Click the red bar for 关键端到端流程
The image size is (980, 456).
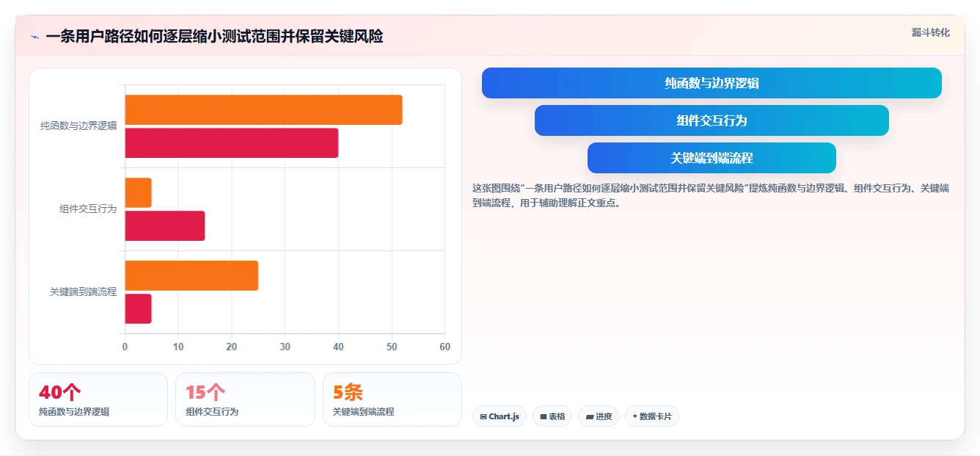[x=139, y=308]
